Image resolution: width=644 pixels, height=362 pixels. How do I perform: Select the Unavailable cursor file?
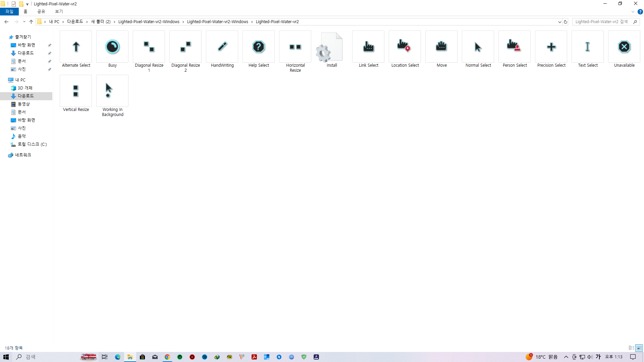(x=624, y=49)
